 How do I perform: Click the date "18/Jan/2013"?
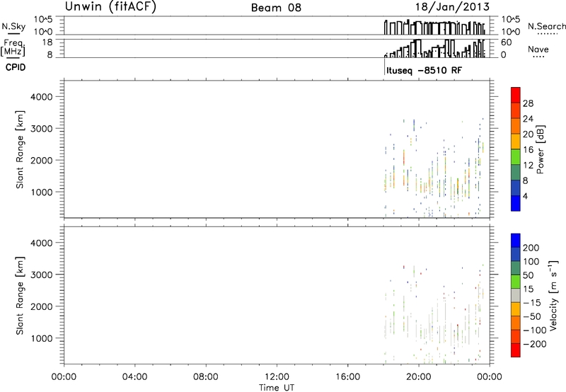click(x=452, y=7)
